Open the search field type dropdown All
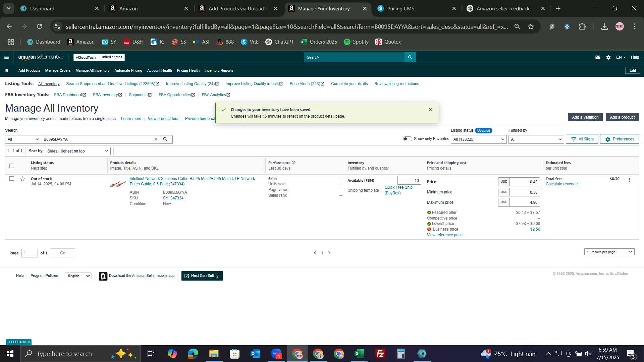This screenshot has width=644, height=362. (23, 139)
